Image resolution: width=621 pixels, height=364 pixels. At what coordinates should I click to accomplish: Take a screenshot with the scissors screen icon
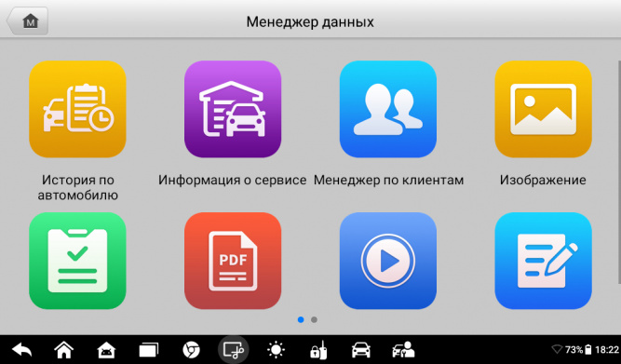pos(234,350)
